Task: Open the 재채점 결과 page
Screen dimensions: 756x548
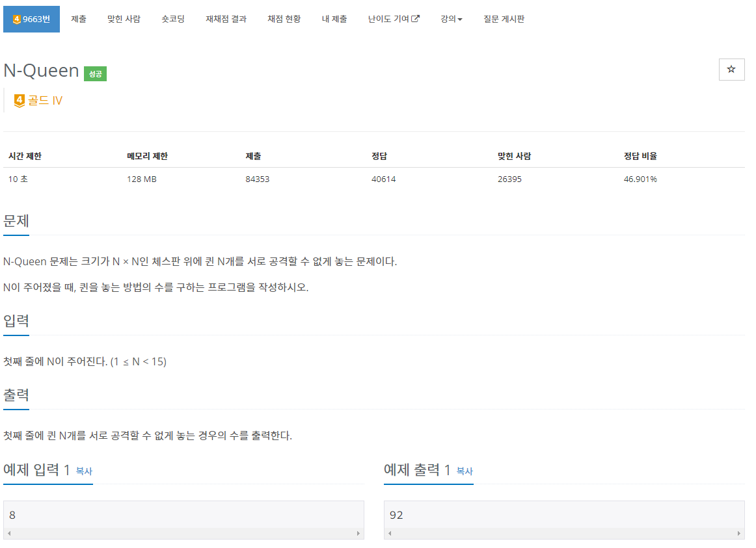Action: click(x=225, y=19)
